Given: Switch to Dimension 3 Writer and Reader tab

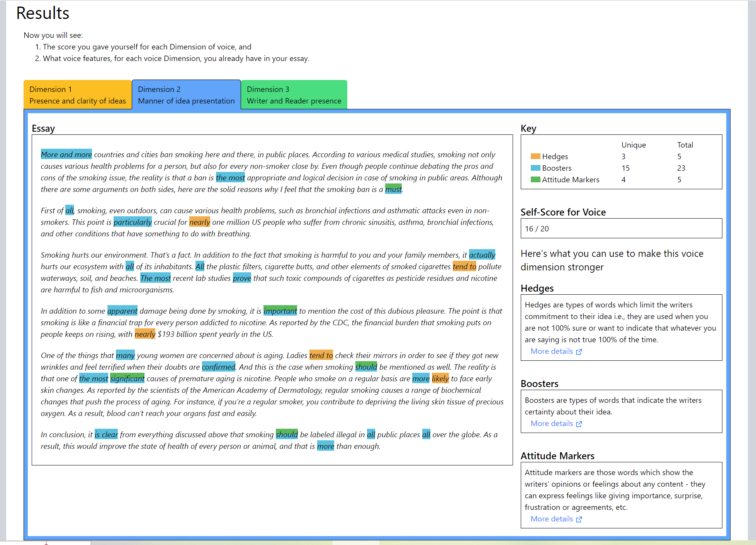Looking at the screenshot, I should (294, 95).
